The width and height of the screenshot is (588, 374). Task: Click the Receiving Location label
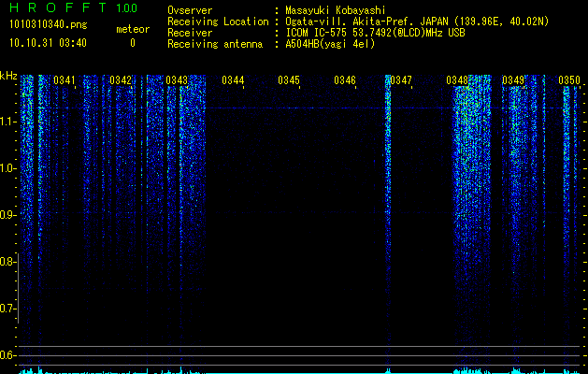(x=218, y=22)
